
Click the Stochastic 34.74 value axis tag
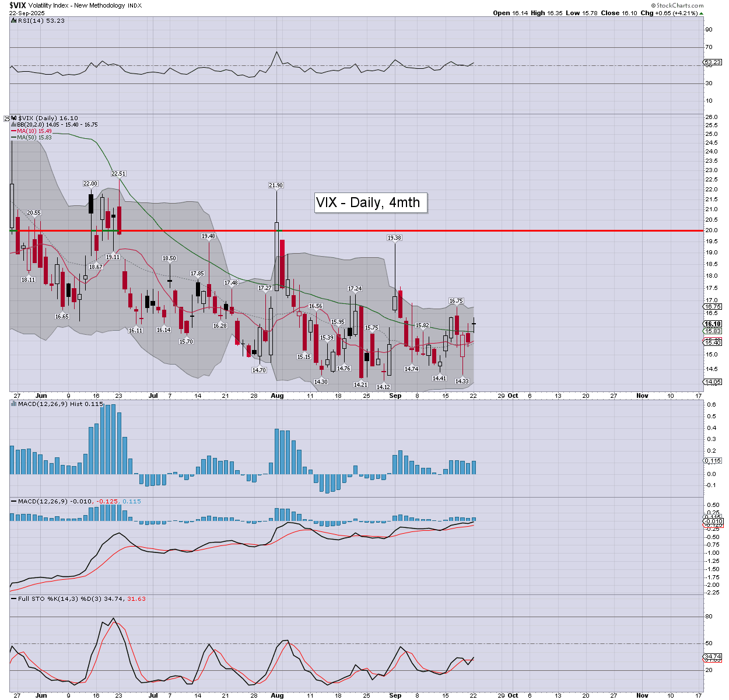713,657
